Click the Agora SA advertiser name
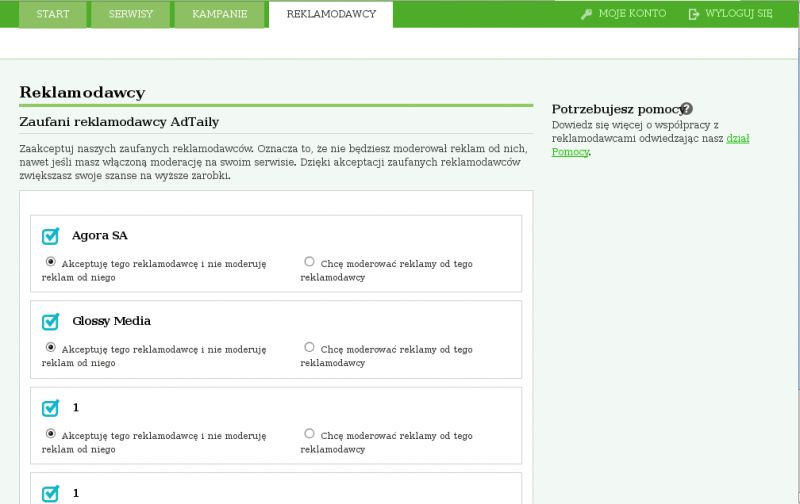 pyautogui.click(x=99, y=236)
